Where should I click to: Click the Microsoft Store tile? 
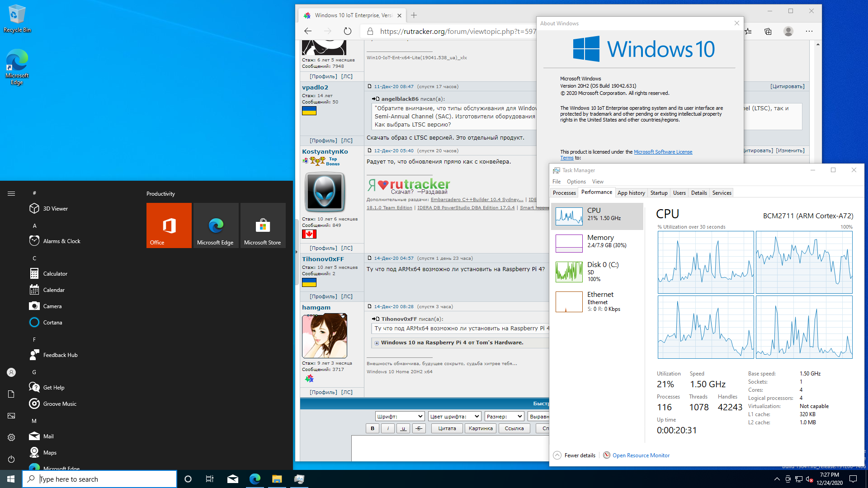tap(263, 225)
